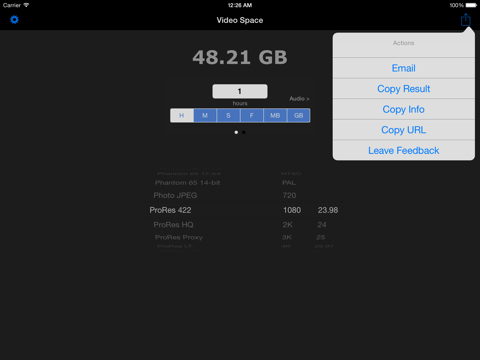Pick Photo JPEG in codec picker

click(x=175, y=195)
